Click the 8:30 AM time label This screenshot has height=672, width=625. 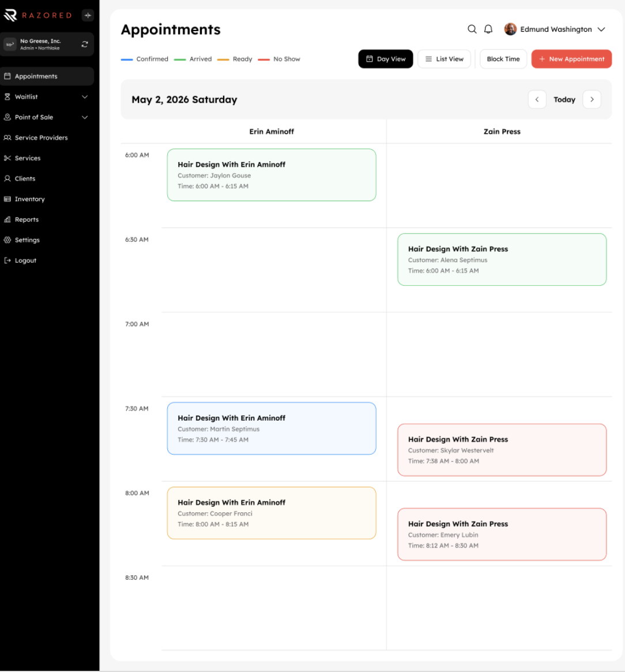[x=137, y=577]
